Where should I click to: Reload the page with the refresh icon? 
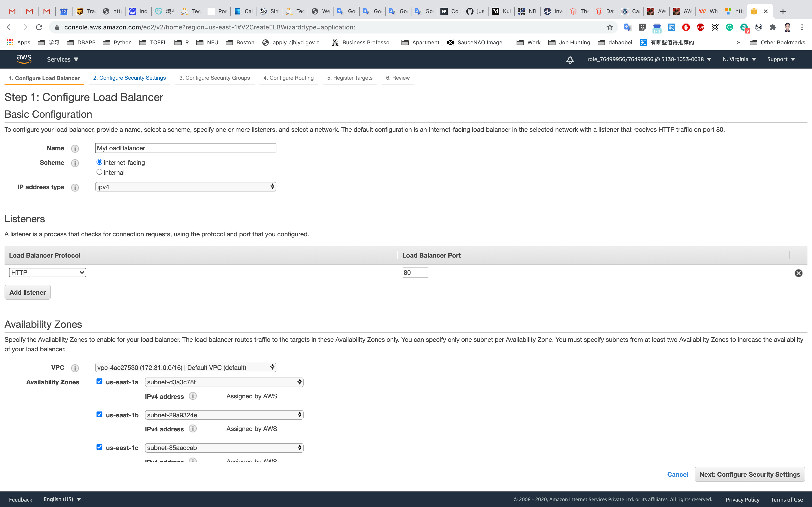coord(39,27)
